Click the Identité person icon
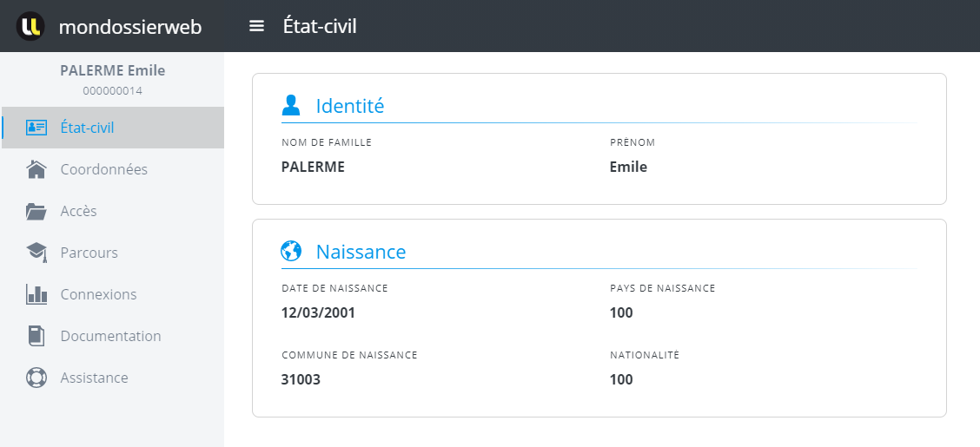The width and height of the screenshot is (980, 447). (291, 106)
